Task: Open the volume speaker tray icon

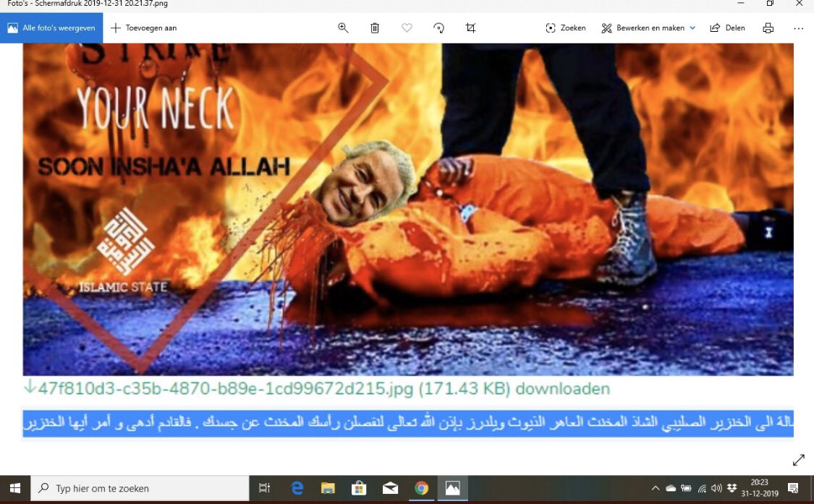Action: click(716, 488)
